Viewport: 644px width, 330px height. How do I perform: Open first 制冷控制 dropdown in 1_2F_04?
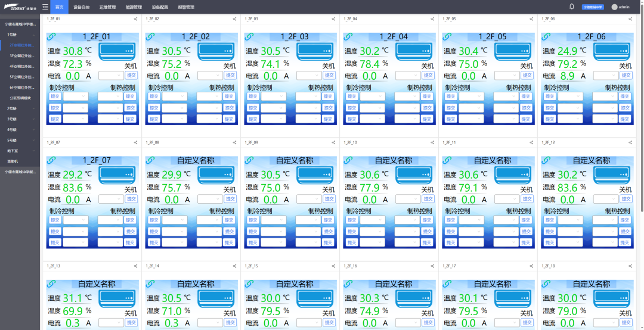pyautogui.click(x=372, y=96)
